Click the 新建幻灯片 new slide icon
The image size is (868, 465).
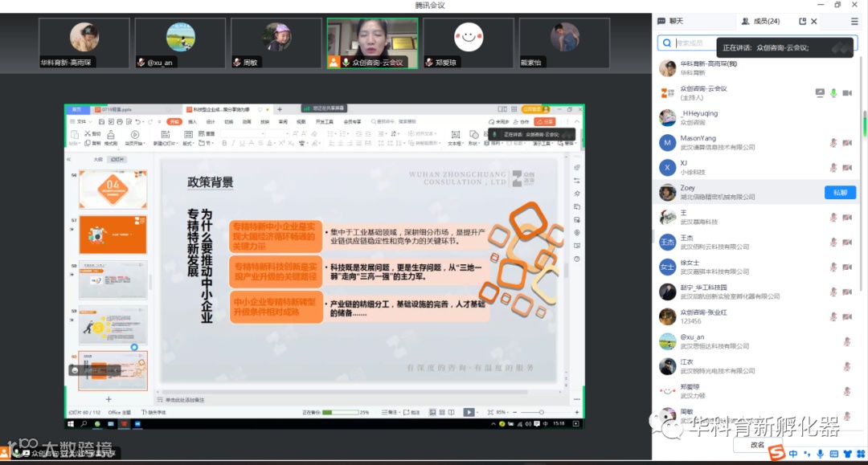click(x=165, y=134)
